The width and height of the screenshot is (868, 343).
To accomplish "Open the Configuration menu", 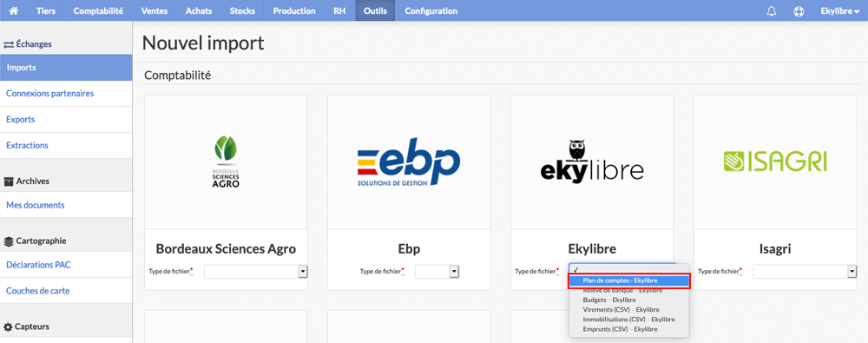I will pos(431,10).
